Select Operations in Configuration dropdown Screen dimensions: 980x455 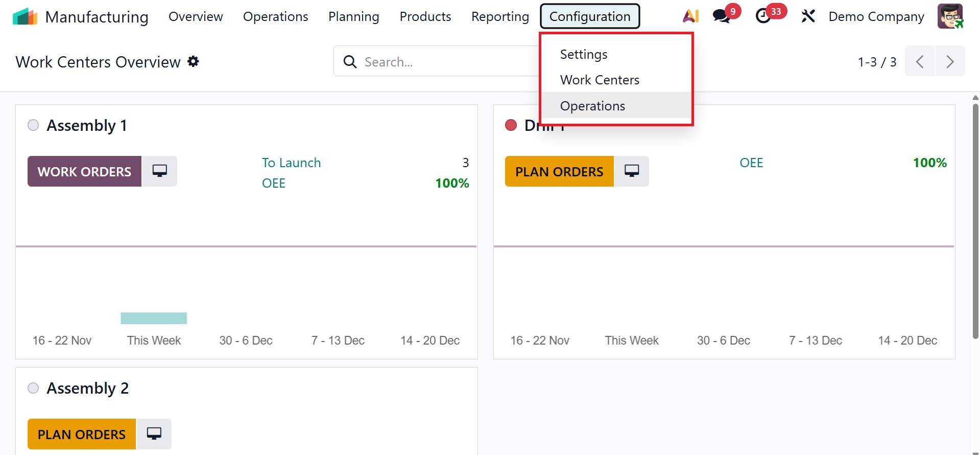(592, 106)
